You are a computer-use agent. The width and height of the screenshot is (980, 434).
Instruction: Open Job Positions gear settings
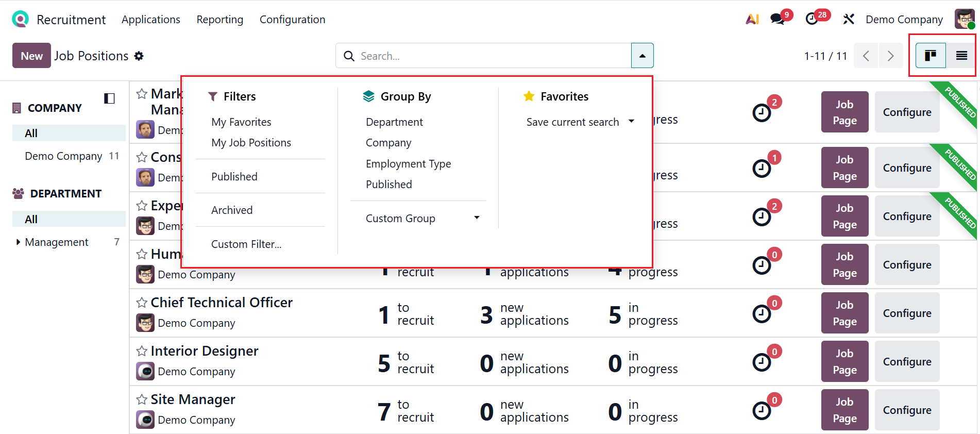(139, 56)
